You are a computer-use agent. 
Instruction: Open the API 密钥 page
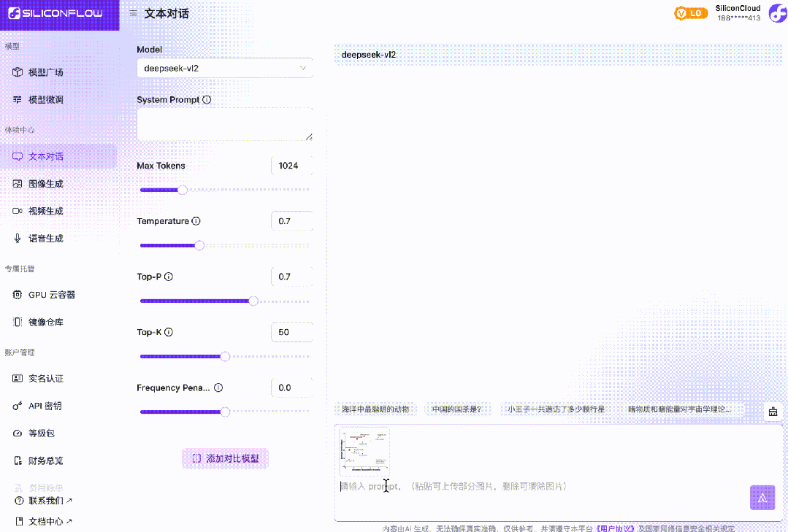pyautogui.click(x=44, y=405)
